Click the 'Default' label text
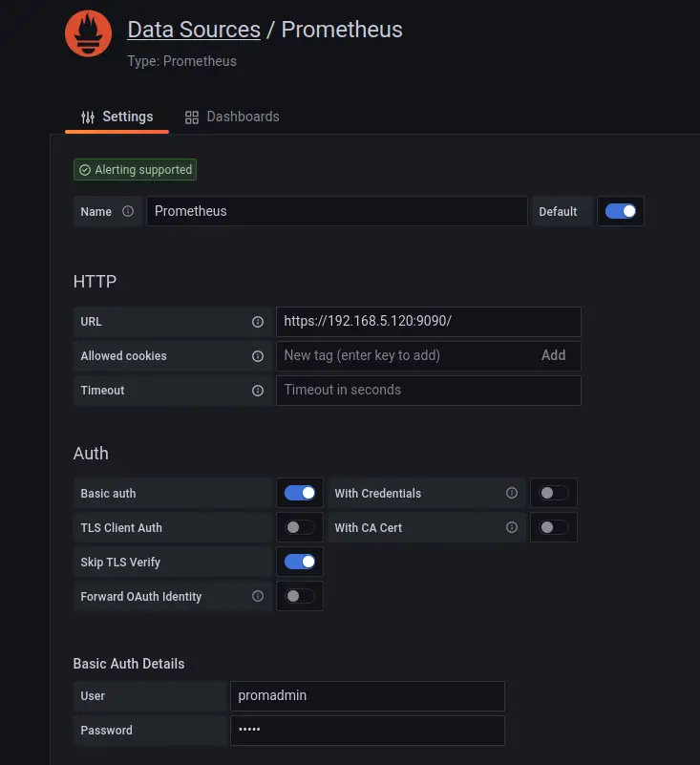This screenshot has height=765, width=700. [558, 211]
